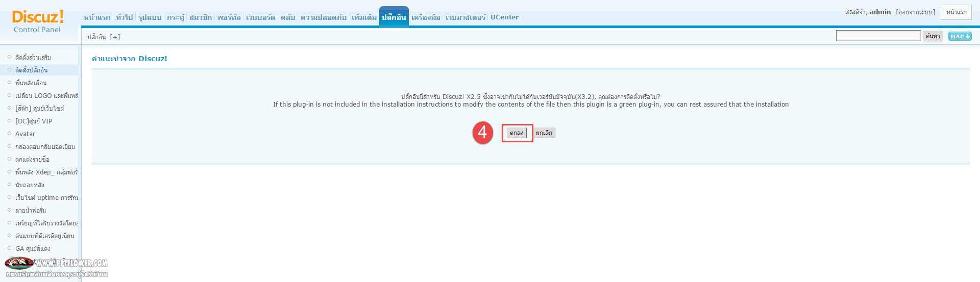Viewport: 980px width, 282px height.
Task: Click the ออกจากระบบ logout link
Action: click(x=916, y=12)
